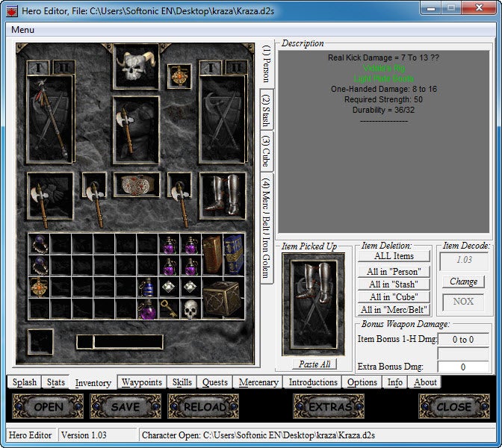
Task: Open the Merc / Belt / Iron Golem tab
Action: [x=267, y=228]
